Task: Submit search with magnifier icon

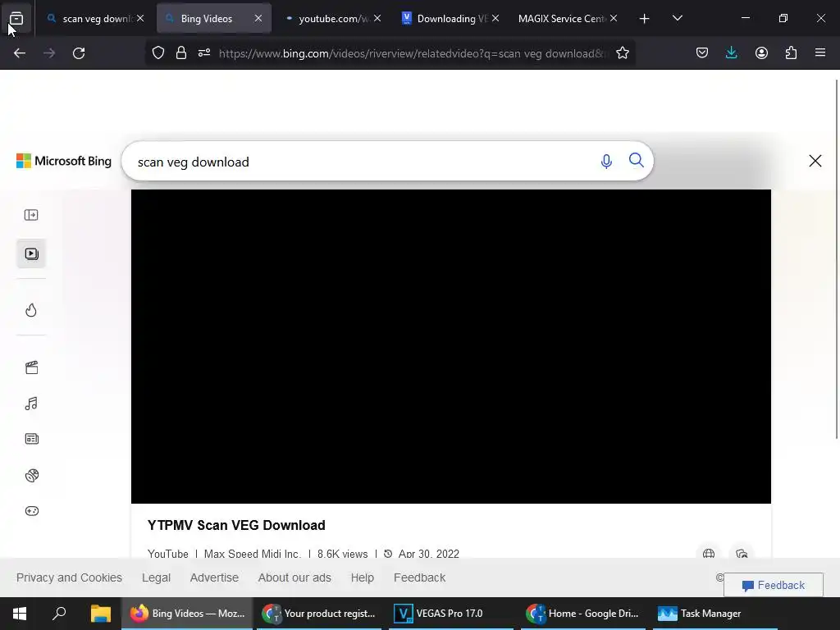Action: click(x=637, y=160)
